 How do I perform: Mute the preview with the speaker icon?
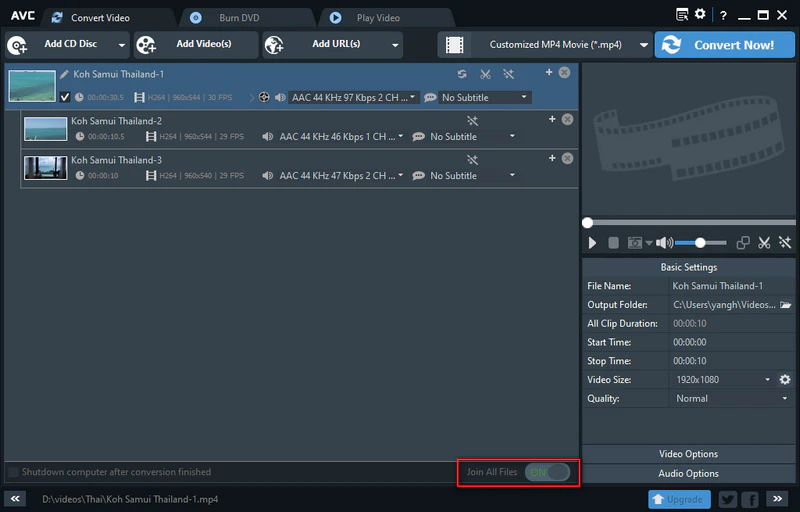[x=662, y=243]
